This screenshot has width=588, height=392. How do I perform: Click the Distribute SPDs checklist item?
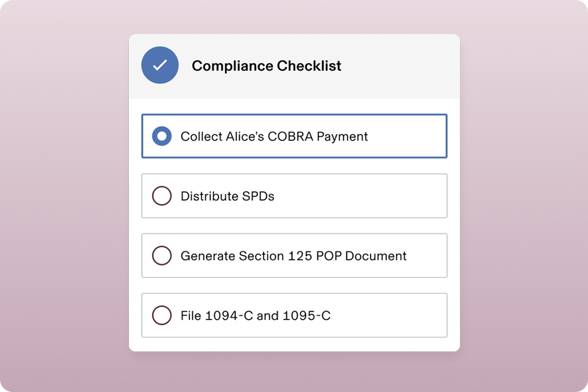[x=294, y=196]
